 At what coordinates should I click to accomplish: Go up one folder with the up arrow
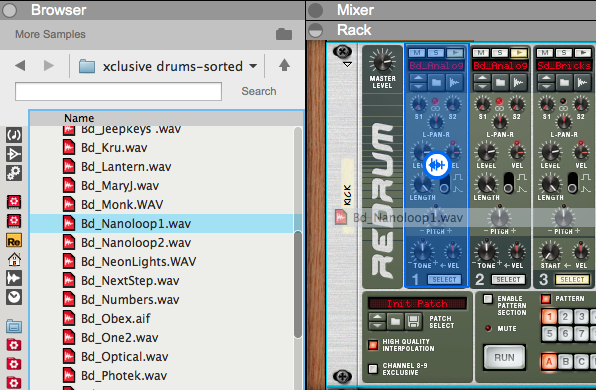point(284,65)
